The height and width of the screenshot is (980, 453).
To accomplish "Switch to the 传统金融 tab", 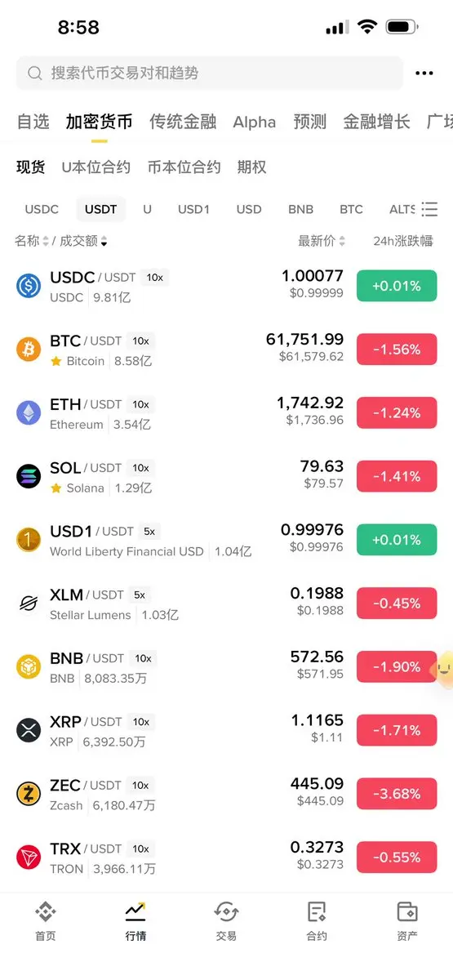I will [x=183, y=122].
